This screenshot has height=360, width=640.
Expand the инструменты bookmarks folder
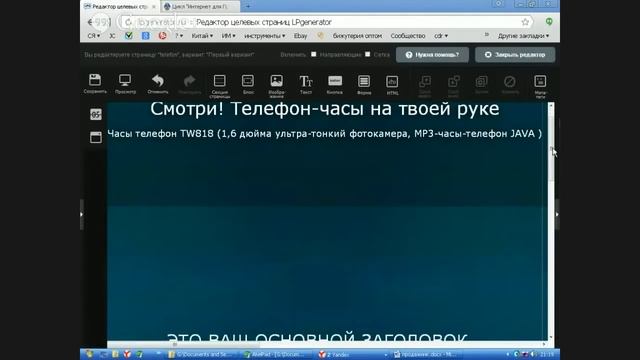(264, 36)
